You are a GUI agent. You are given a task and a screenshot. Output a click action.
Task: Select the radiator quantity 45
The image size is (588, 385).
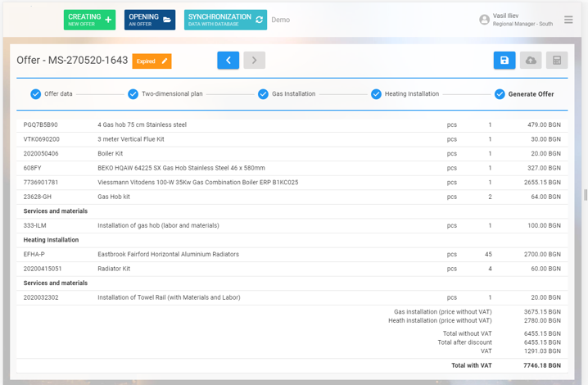[x=488, y=254]
